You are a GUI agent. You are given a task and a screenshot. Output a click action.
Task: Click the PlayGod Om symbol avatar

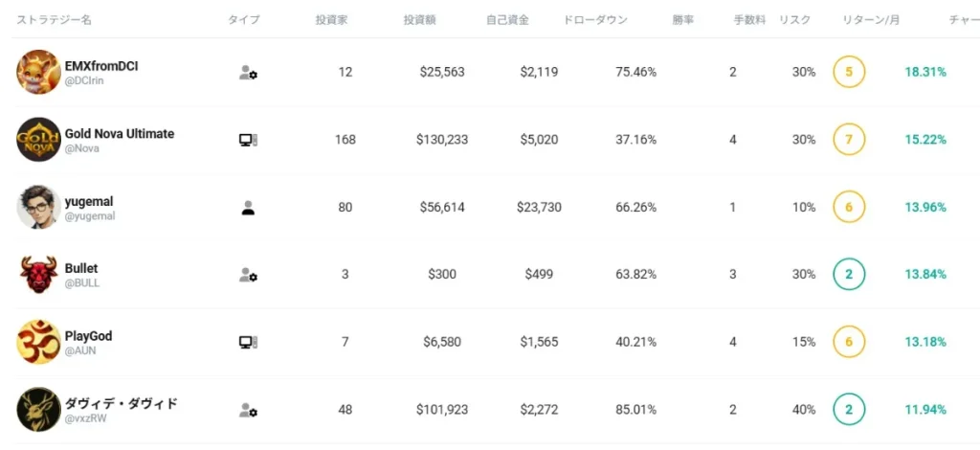[x=38, y=342]
